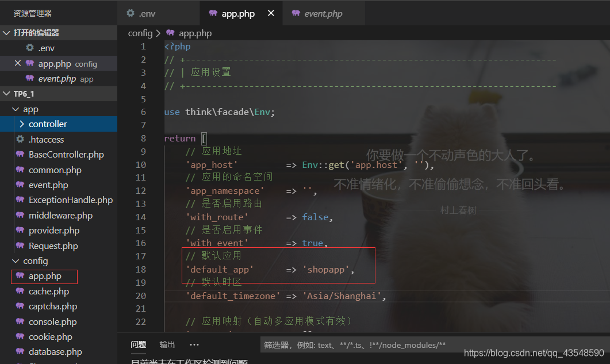Viewport: 610px width, 364px height.
Task: Click line number 16 in the gutter
Action: [x=140, y=243]
